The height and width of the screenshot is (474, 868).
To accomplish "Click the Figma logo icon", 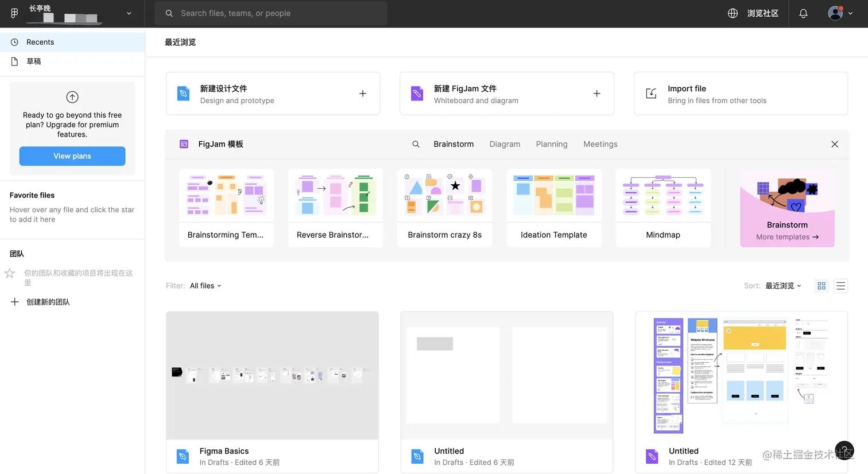I will click(x=14, y=13).
